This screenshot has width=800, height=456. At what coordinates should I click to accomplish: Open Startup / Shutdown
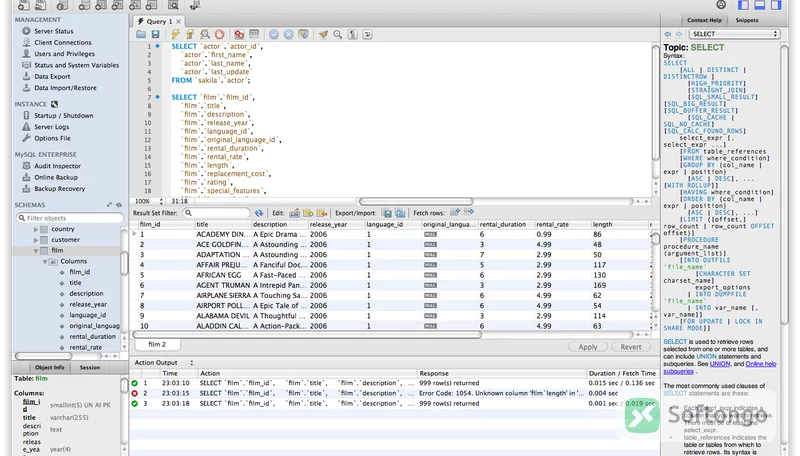coord(63,115)
